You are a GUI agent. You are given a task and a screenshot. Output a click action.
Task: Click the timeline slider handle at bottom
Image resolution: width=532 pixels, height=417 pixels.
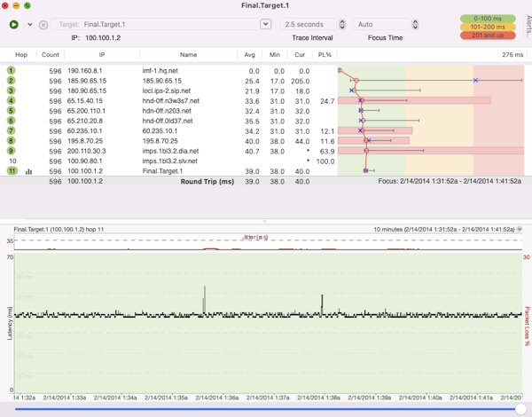pos(520,409)
